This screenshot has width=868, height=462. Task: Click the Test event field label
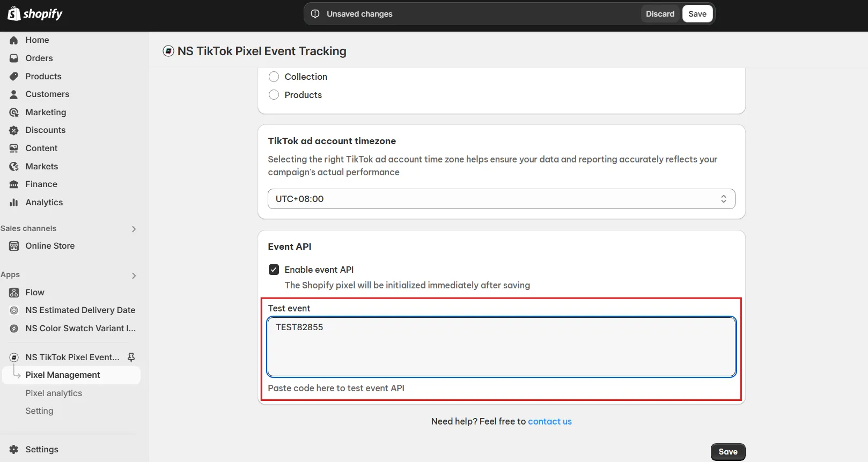click(289, 308)
